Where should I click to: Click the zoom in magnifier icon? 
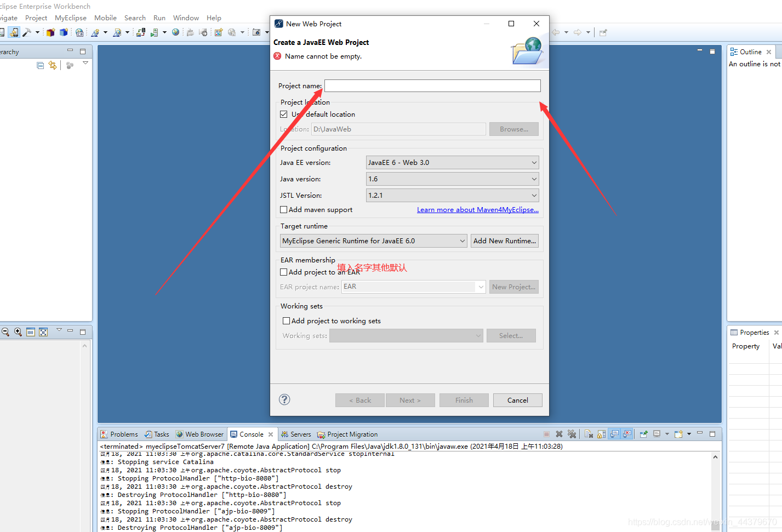tap(18, 332)
